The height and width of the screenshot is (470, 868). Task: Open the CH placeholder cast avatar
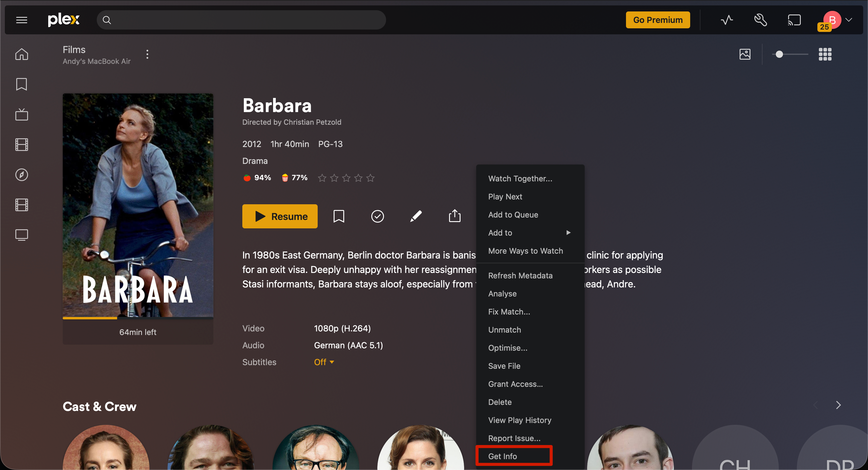(735, 447)
